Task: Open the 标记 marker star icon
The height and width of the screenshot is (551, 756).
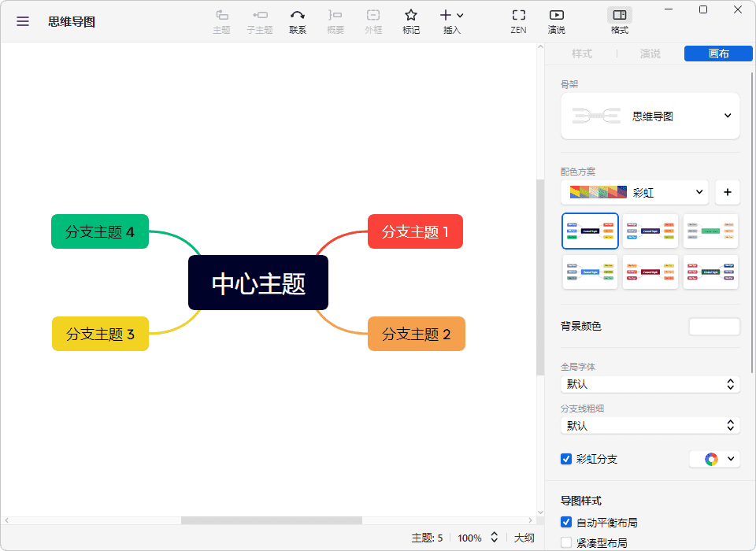Action: pos(411,22)
